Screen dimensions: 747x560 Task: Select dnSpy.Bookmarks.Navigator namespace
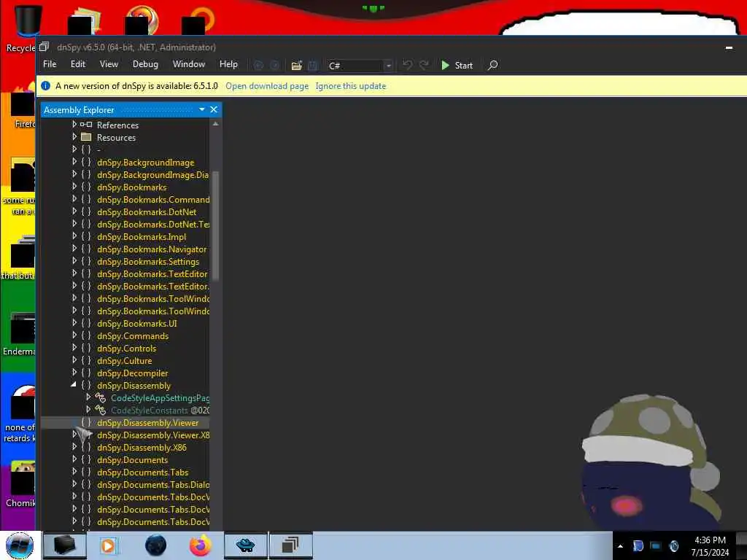point(152,249)
